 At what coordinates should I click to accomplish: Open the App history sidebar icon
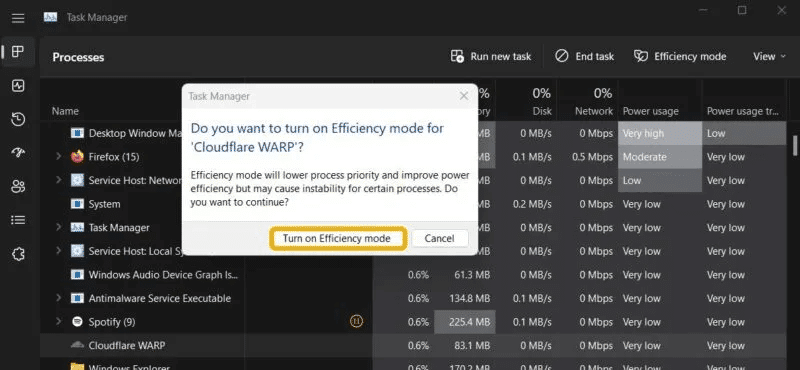click(18, 119)
